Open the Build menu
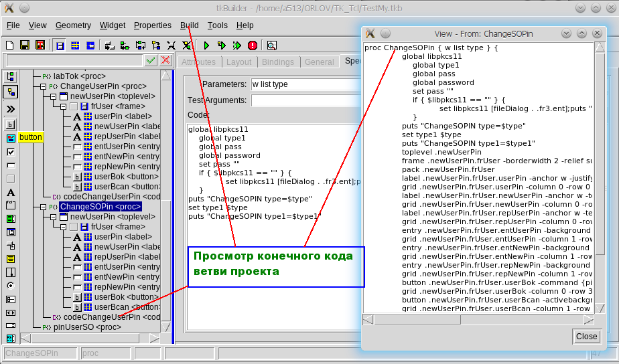619x364 pixels. pyautogui.click(x=189, y=25)
